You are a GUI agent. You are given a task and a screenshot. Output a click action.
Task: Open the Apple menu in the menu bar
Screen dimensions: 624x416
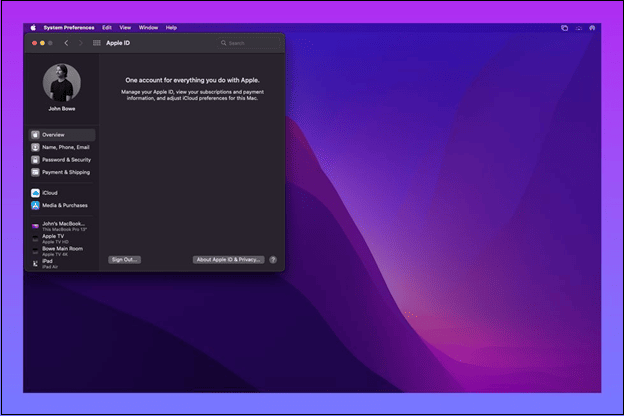[x=33, y=28]
